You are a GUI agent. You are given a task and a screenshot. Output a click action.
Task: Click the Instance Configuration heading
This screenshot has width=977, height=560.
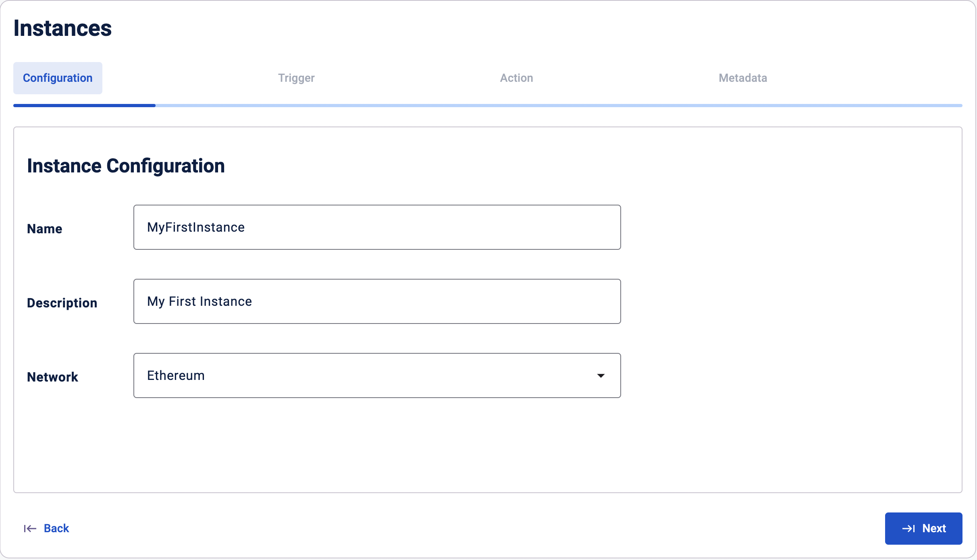click(126, 166)
